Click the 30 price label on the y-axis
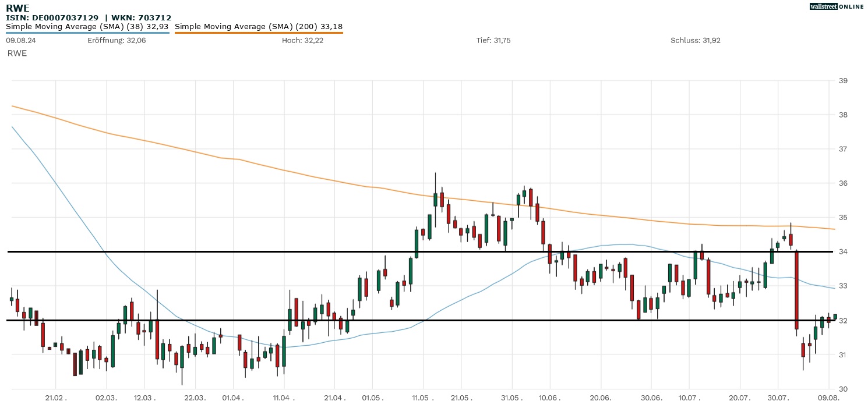The image size is (868, 401). 842,389
